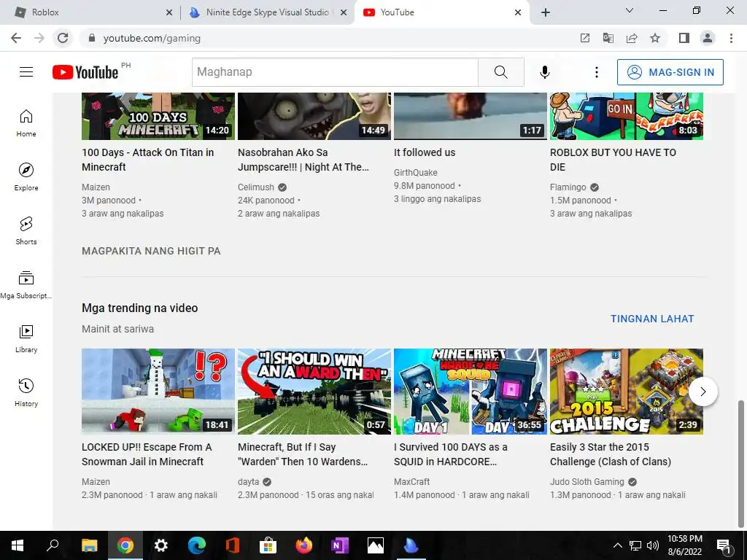Switch to the Ninite Edge Skype tab

(267, 12)
